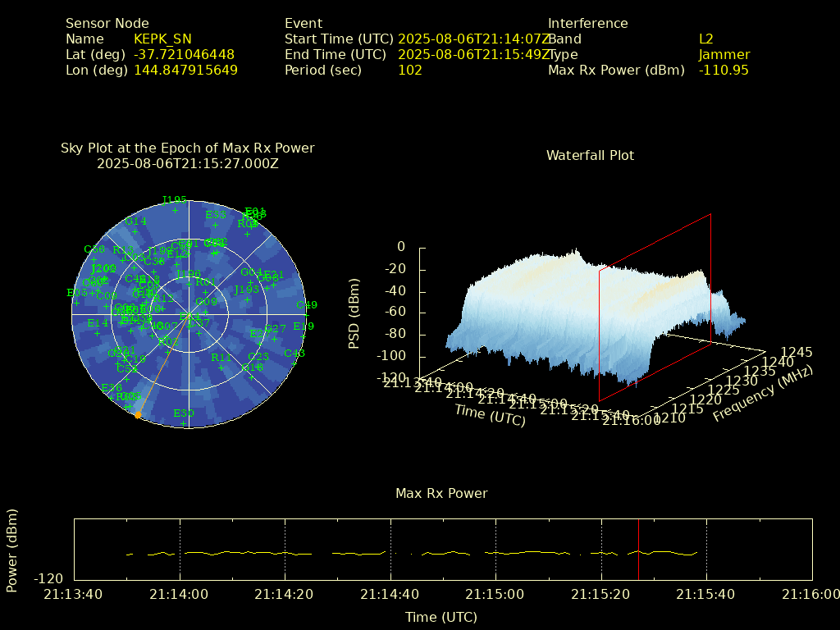Click the L2 band value

[706, 39]
